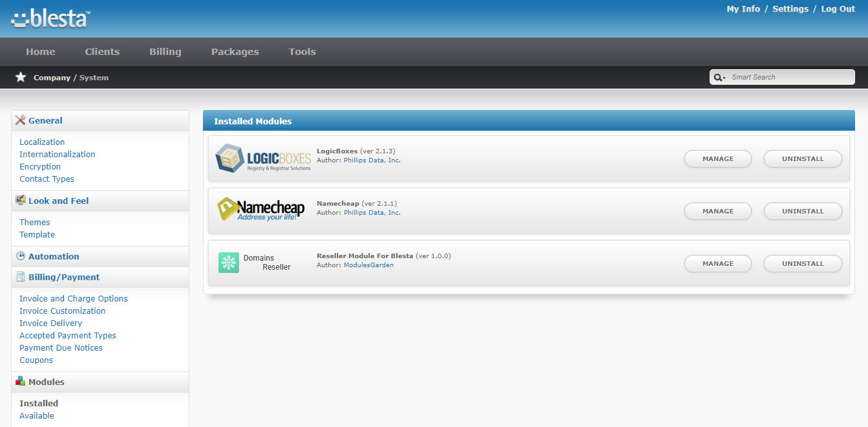The image size is (868, 427).
Task: Click the star icon in the breadcrumb bar
Action: tap(20, 77)
